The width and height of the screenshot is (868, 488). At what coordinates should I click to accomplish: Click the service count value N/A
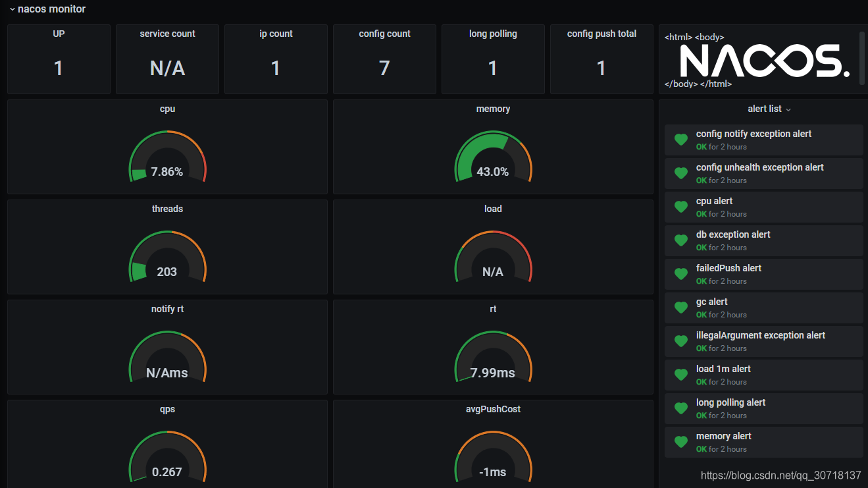click(167, 68)
